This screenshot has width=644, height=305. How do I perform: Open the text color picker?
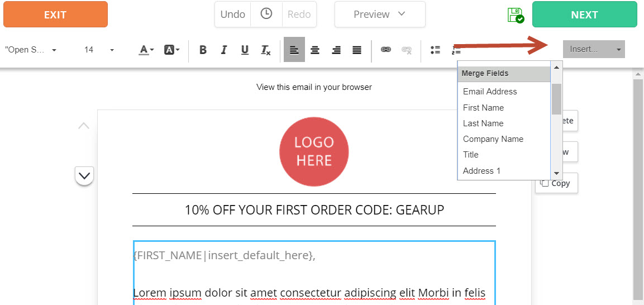point(146,50)
